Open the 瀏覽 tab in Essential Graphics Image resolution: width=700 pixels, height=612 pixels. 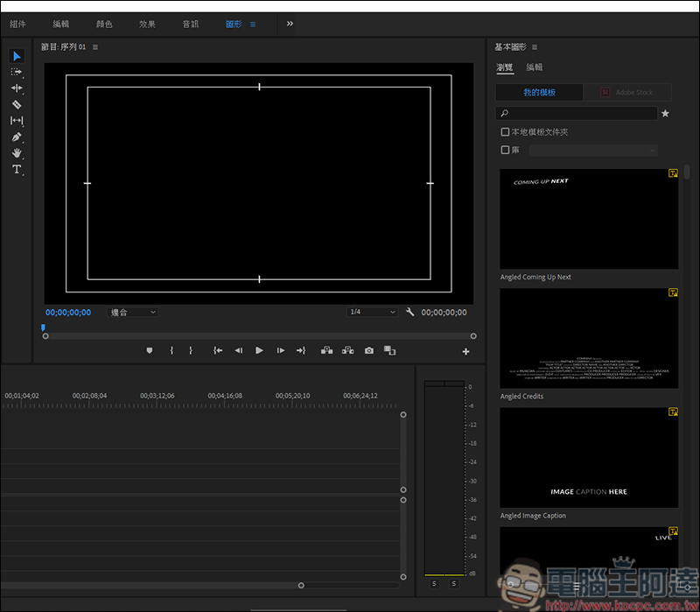tap(505, 67)
